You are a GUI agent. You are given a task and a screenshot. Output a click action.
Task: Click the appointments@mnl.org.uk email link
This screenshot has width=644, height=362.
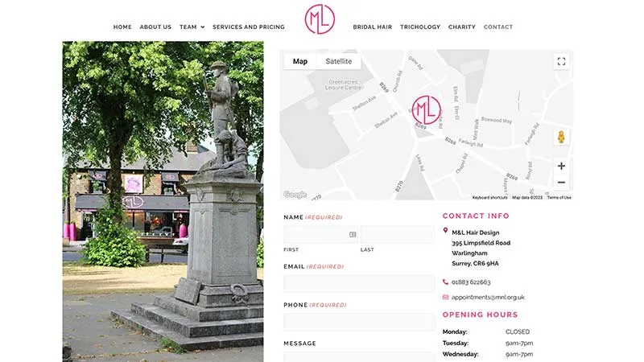pyautogui.click(x=488, y=297)
